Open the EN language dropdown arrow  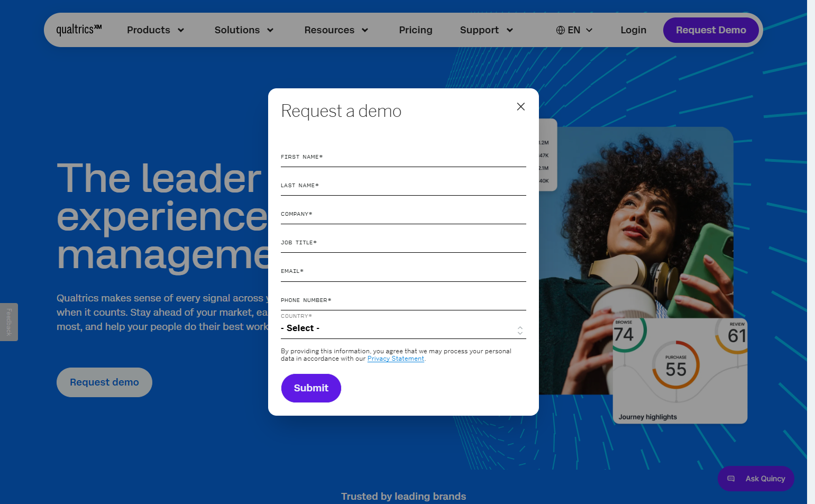(x=589, y=30)
